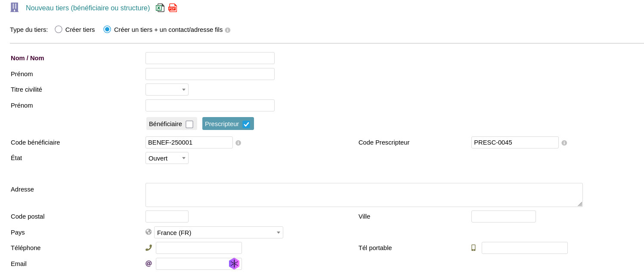Screen dimensions: 644x272
Task: Enable the Bénéficiaire checkbox
Action: point(189,124)
